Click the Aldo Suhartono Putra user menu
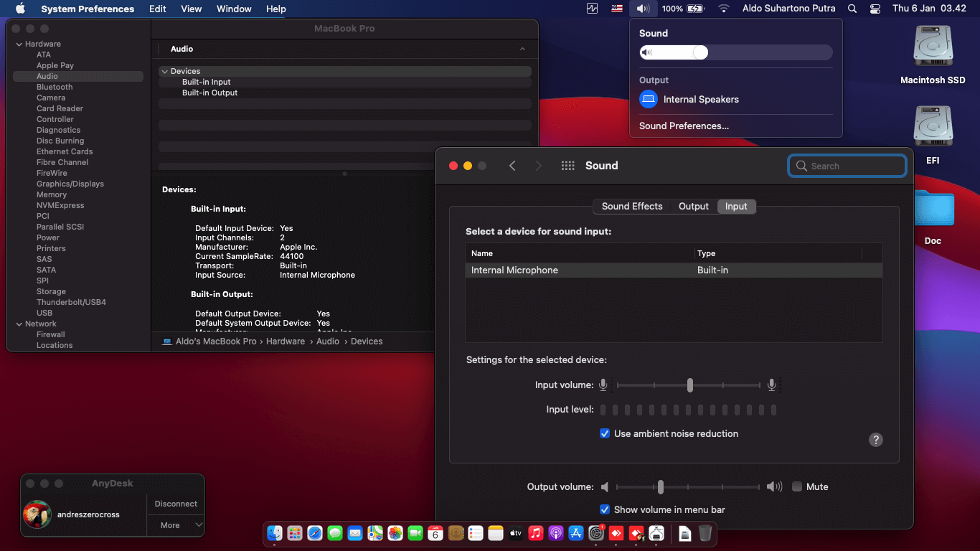 click(787, 9)
